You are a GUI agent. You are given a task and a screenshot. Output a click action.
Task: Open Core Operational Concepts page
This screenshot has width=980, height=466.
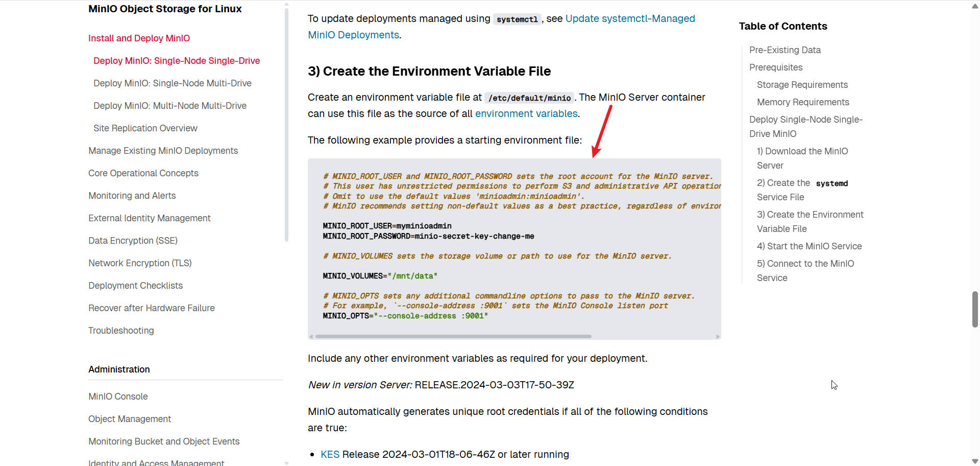[143, 173]
